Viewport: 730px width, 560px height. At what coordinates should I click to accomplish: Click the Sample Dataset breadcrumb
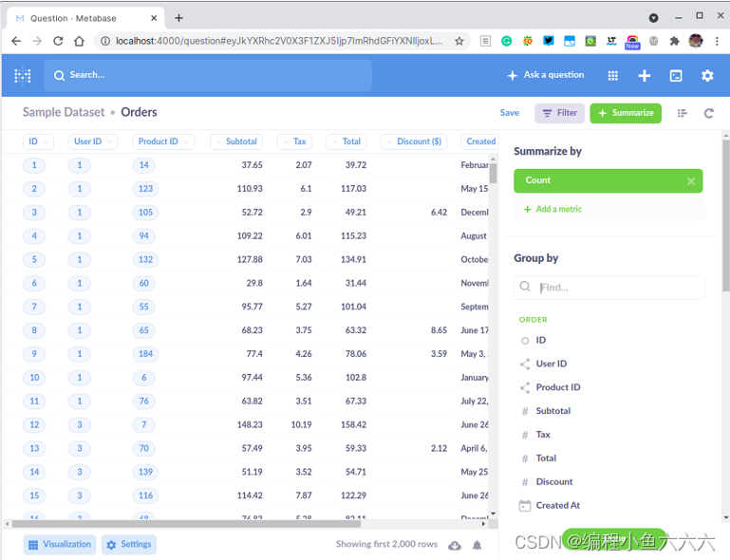click(64, 113)
